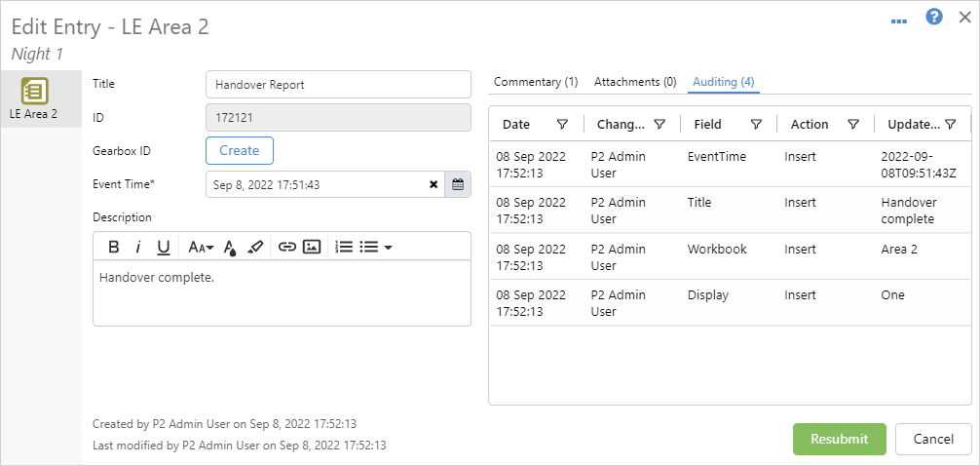Open the text color picker
This screenshot has height=466, width=980.
pyautogui.click(x=230, y=248)
